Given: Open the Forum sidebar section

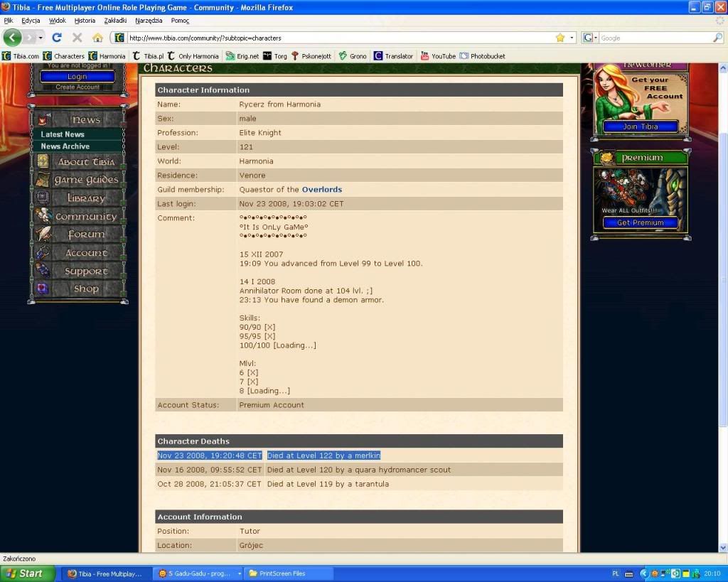Looking at the screenshot, I should pos(77,235).
